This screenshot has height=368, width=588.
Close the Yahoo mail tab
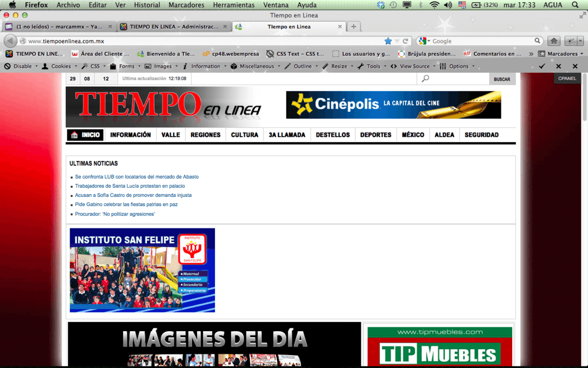click(110, 27)
